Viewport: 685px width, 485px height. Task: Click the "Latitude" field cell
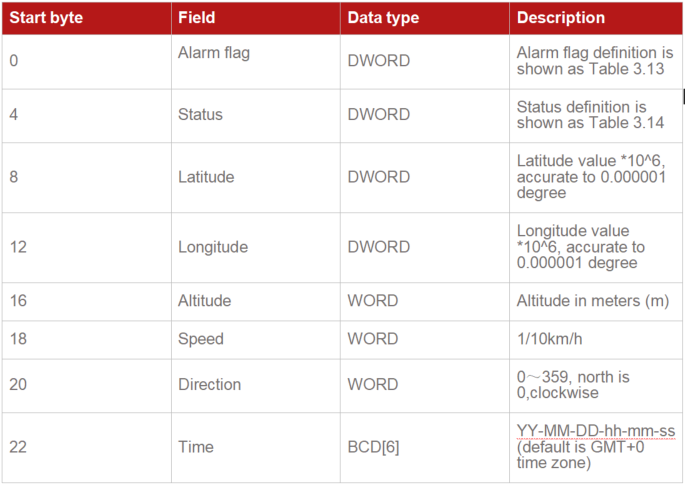point(206,177)
